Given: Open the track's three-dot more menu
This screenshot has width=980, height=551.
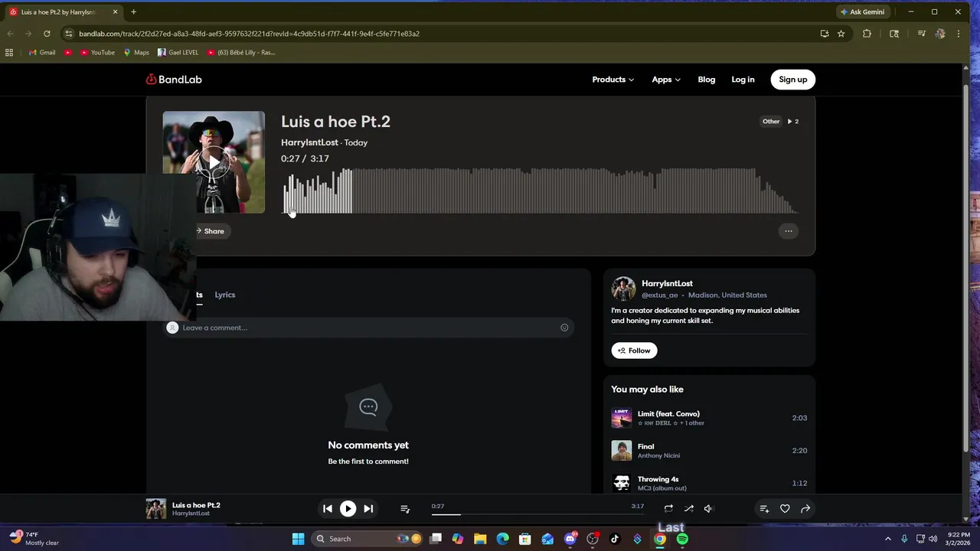Looking at the screenshot, I should click(789, 231).
